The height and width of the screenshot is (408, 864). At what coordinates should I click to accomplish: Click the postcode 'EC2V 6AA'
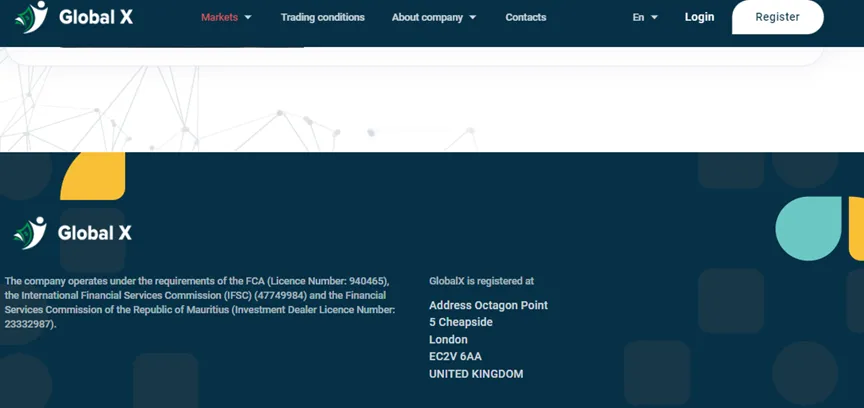(455, 357)
